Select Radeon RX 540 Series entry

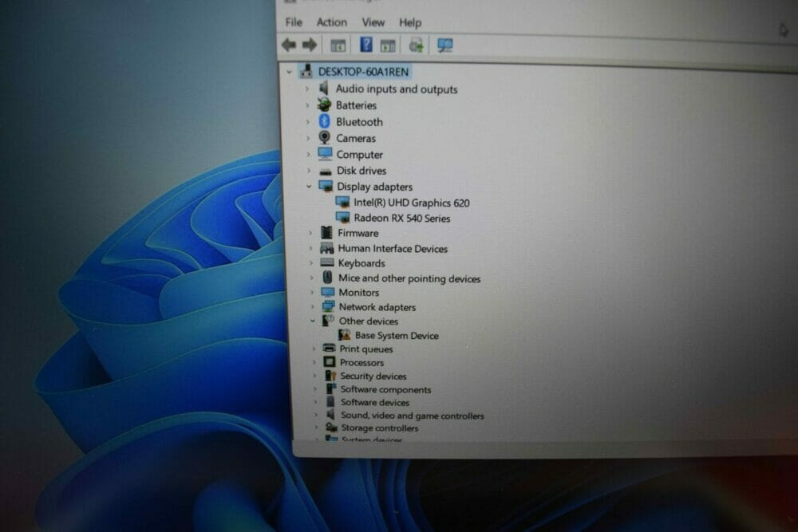(x=402, y=219)
